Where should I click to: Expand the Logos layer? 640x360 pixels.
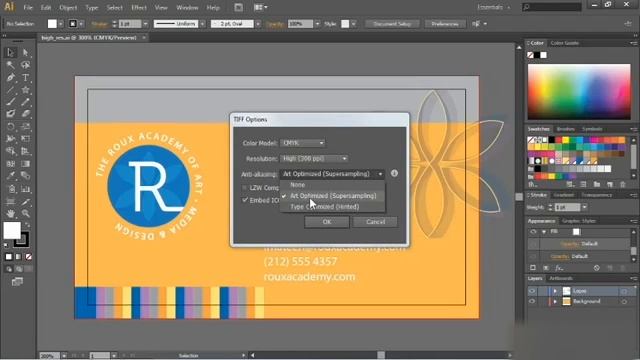[555, 291]
